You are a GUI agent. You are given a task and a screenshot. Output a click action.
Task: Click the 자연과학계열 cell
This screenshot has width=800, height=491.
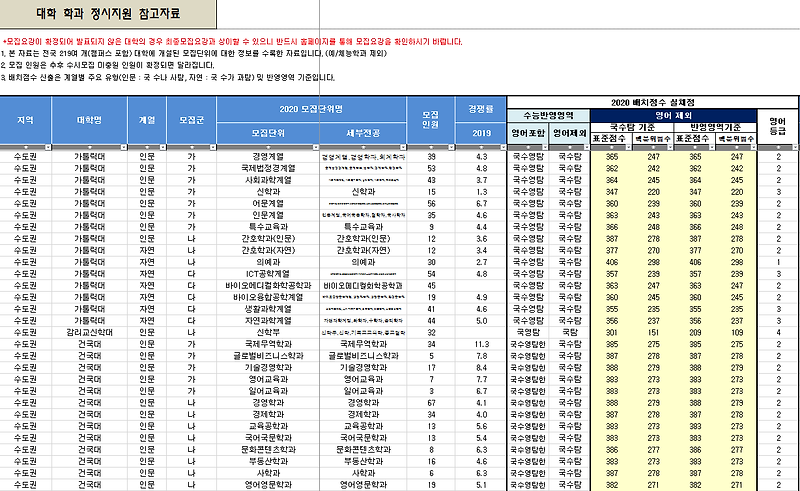[x=268, y=321]
